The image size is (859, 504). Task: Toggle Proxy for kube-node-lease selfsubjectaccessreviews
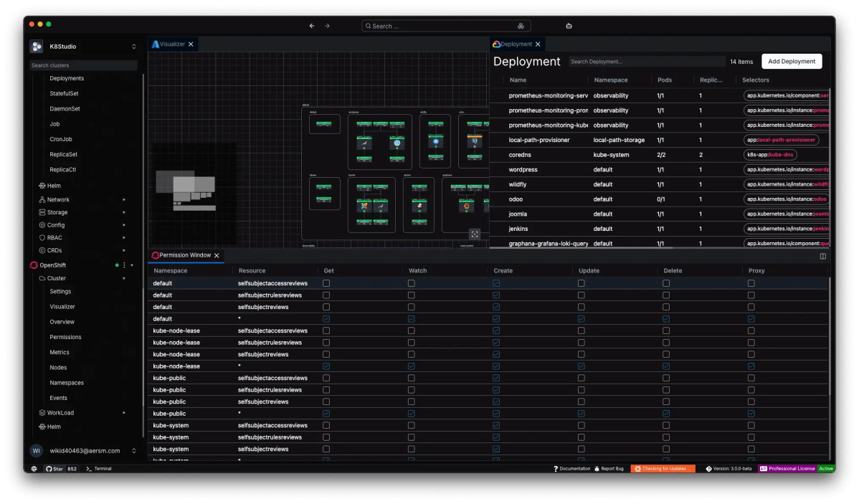click(x=751, y=331)
